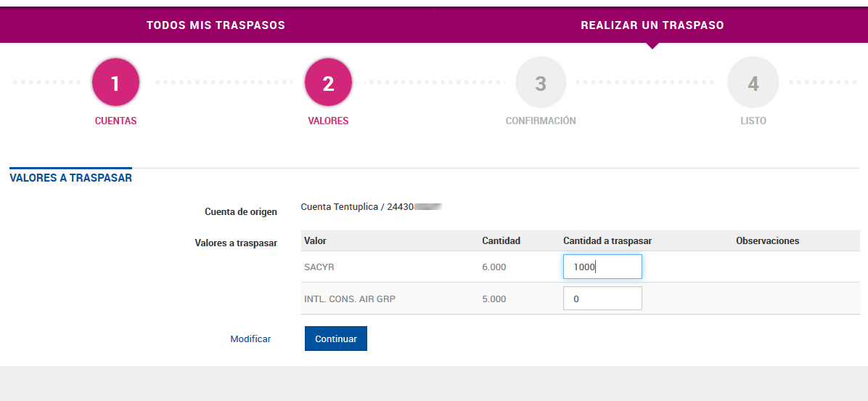Select the VALORES step label
The image size is (868, 401).
tap(328, 121)
